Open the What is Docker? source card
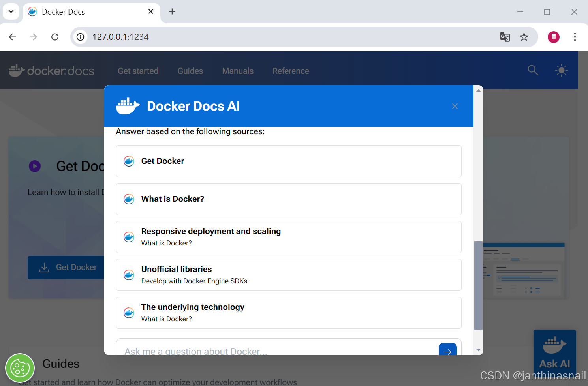This screenshot has height=386, width=588. tap(289, 199)
